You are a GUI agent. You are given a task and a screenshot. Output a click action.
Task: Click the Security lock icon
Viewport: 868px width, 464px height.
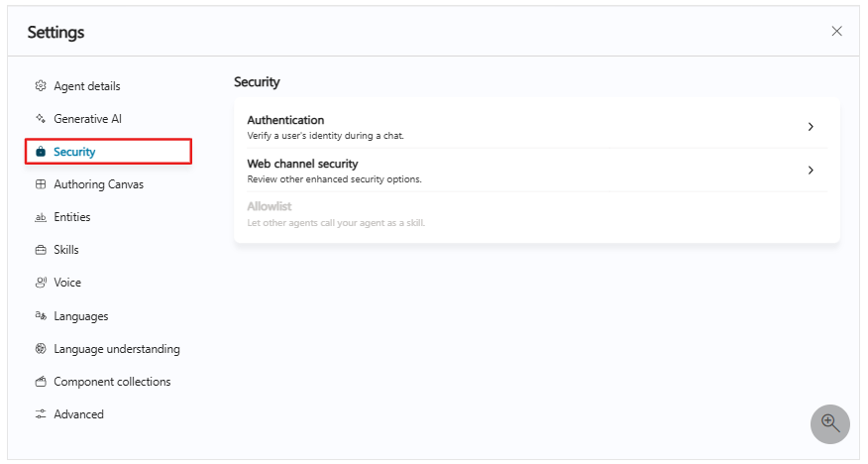coord(41,151)
